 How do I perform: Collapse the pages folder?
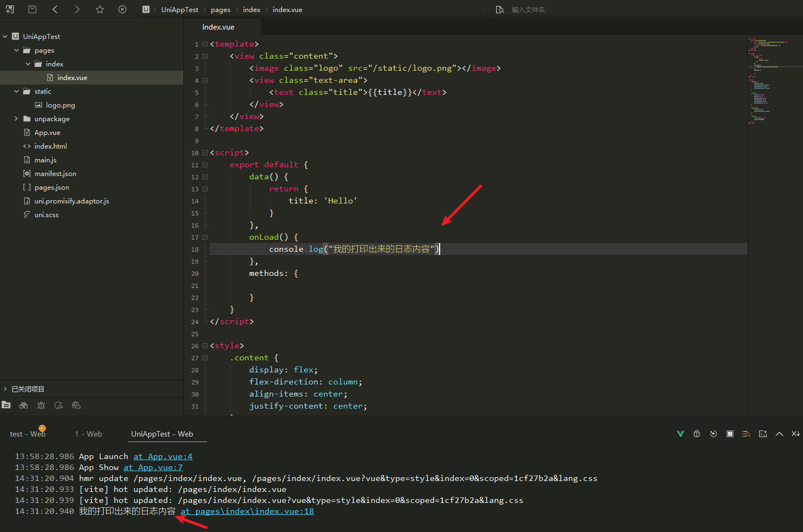16,50
